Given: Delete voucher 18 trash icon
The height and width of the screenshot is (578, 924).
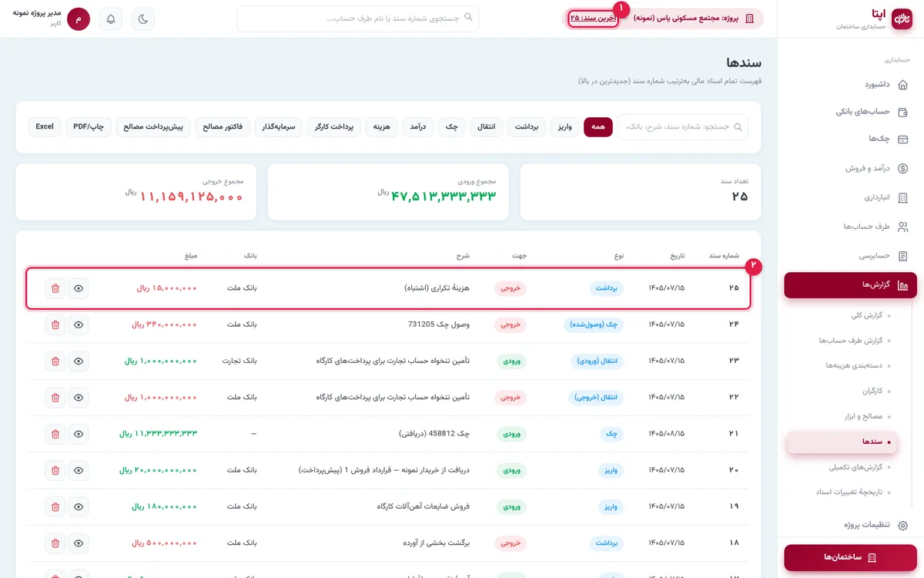Looking at the screenshot, I should (x=55, y=543).
